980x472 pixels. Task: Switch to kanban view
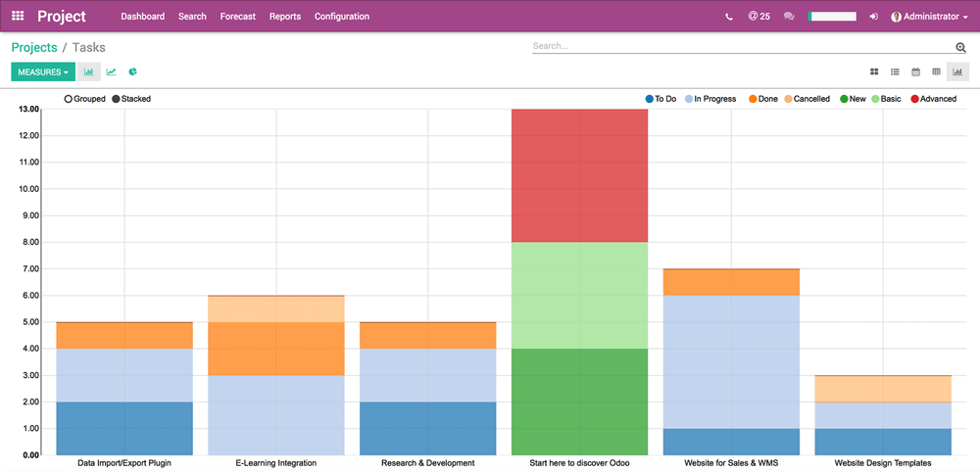874,71
